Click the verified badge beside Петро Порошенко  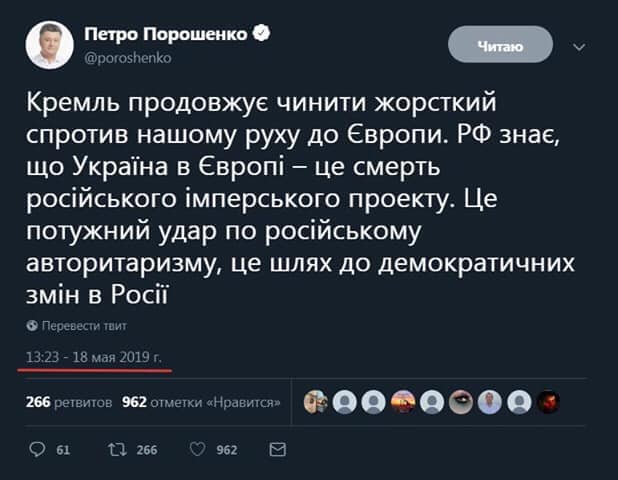(x=263, y=34)
